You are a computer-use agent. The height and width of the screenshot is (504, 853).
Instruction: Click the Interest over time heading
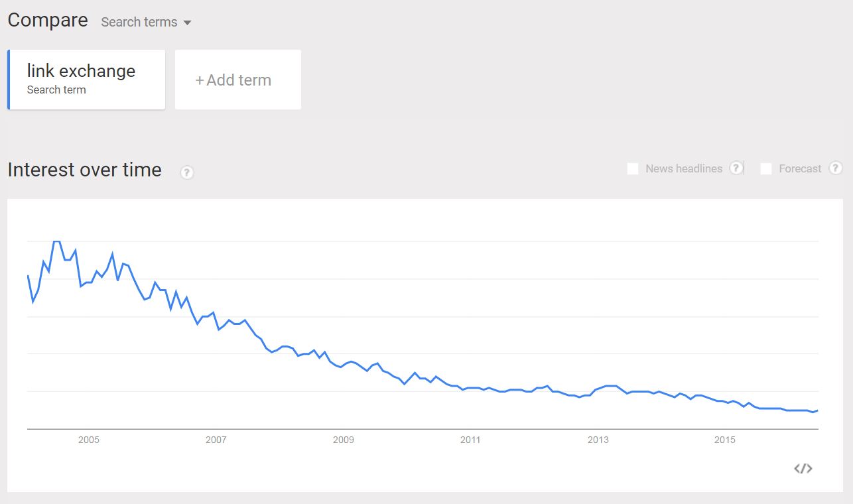pyautogui.click(x=85, y=170)
